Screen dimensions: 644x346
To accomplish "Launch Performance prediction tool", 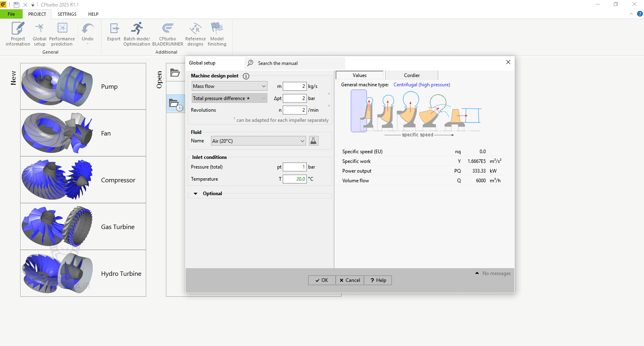I will tap(62, 34).
